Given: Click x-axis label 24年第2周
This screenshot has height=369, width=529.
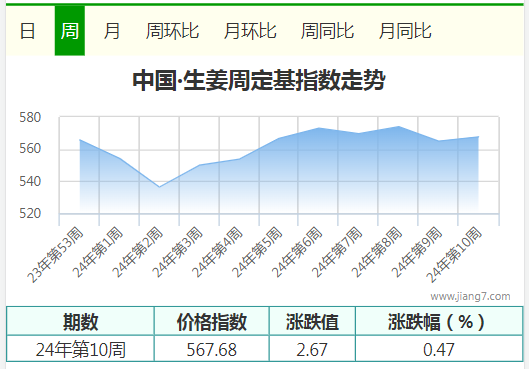Looking at the screenshot, I should tap(137, 252).
